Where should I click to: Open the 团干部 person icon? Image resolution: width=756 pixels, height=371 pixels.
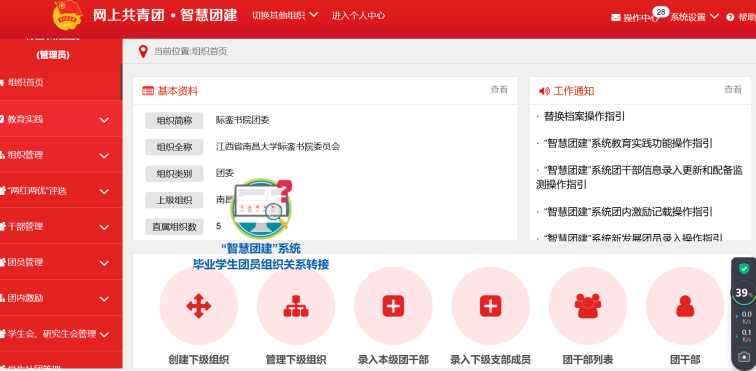click(685, 306)
